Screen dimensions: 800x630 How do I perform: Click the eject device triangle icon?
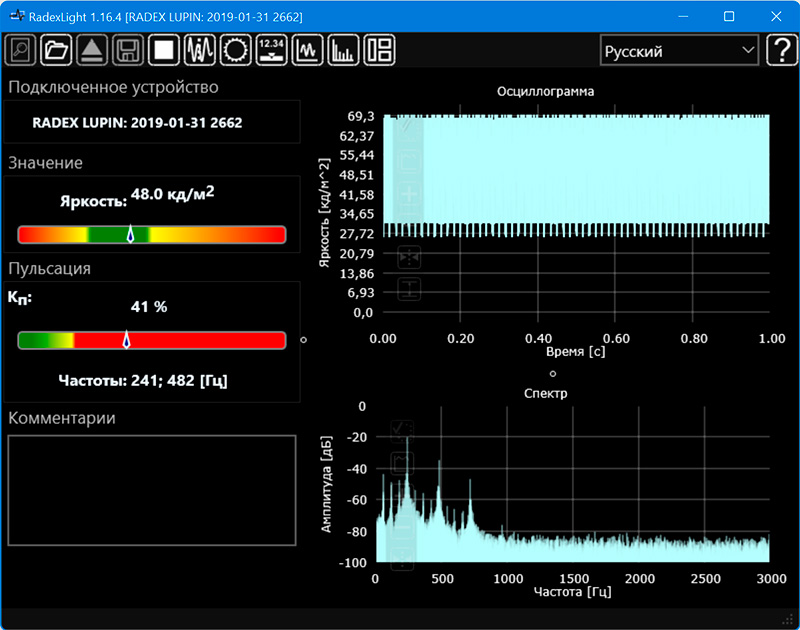pos(91,50)
